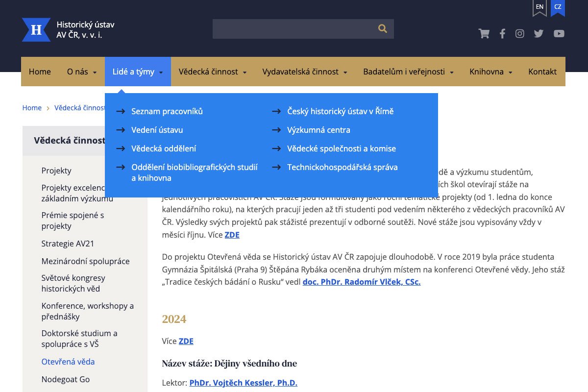
Task: Open the YouTube social icon
Action: tap(559, 34)
